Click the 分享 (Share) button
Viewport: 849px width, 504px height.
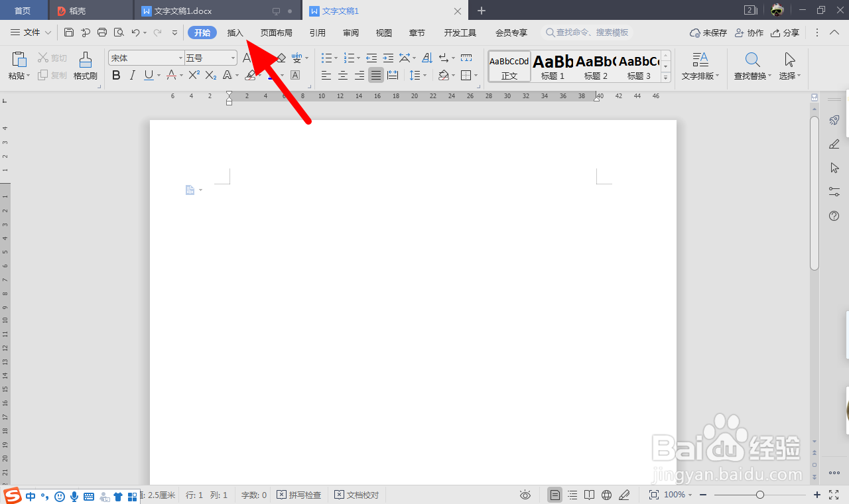(785, 32)
